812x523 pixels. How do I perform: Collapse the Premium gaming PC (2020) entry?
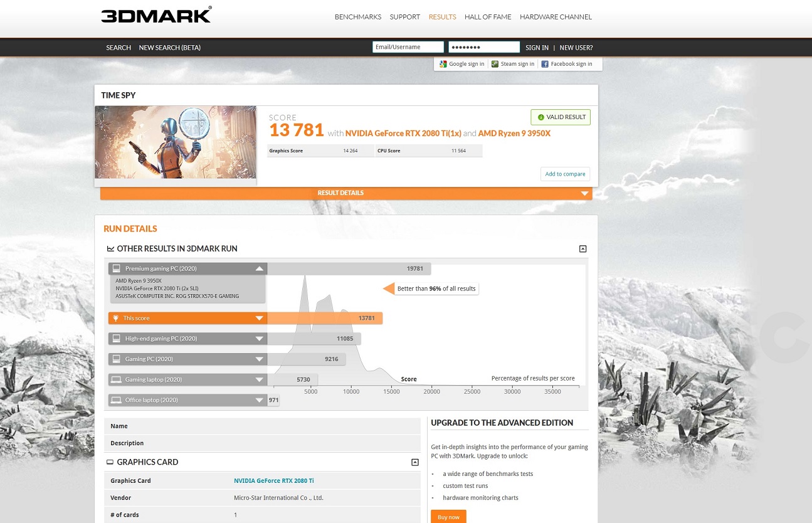(x=259, y=269)
